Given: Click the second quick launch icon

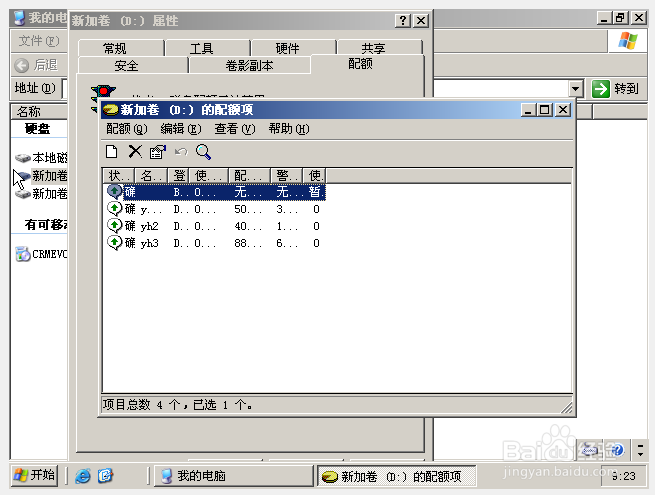Looking at the screenshot, I should (x=105, y=476).
